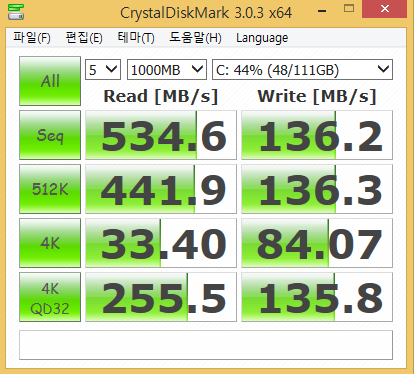Open the 테마(T) theme menu
Image resolution: width=414 pixels, height=374 pixels.
tap(136, 38)
